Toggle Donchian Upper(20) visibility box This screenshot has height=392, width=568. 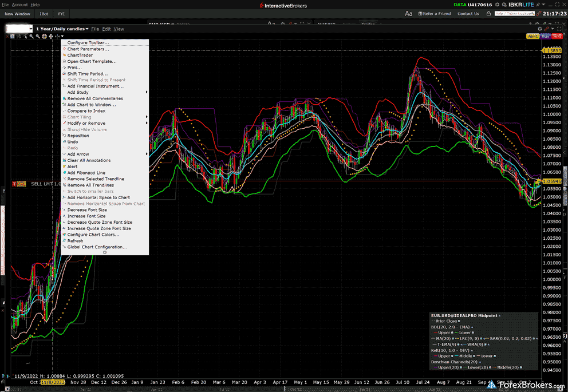point(461,367)
